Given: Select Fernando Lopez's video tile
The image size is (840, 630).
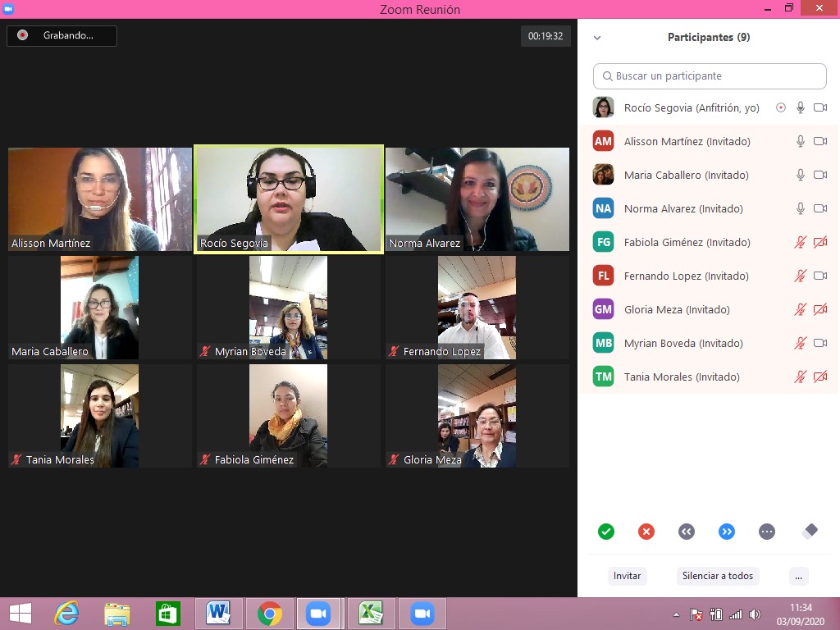Looking at the screenshot, I should (x=477, y=308).
